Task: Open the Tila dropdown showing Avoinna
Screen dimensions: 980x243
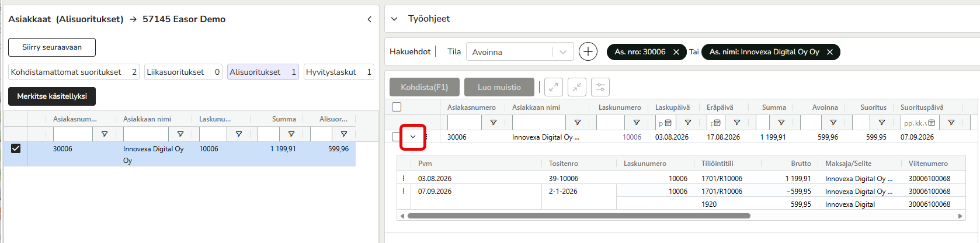Action: [x=520, y=52]
